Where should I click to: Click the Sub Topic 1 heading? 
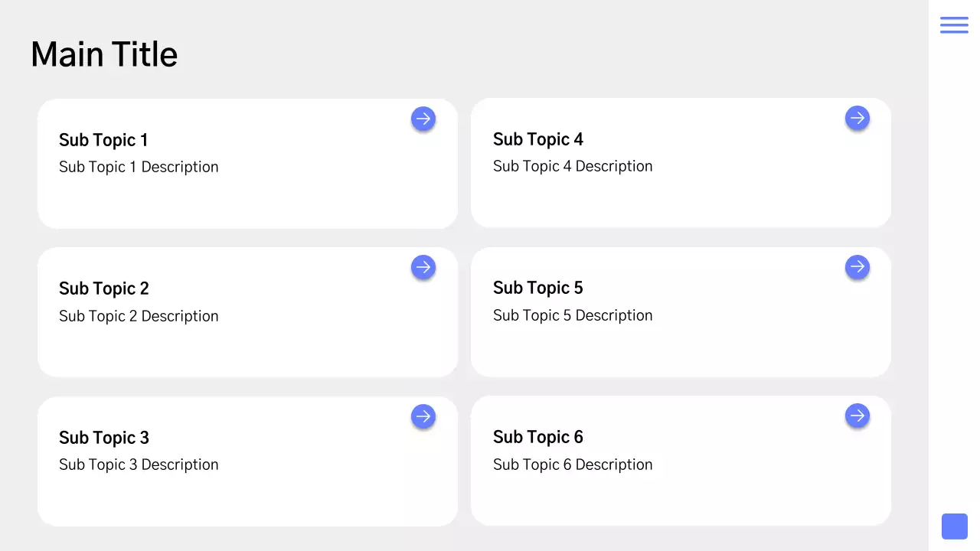pos(103,140)
